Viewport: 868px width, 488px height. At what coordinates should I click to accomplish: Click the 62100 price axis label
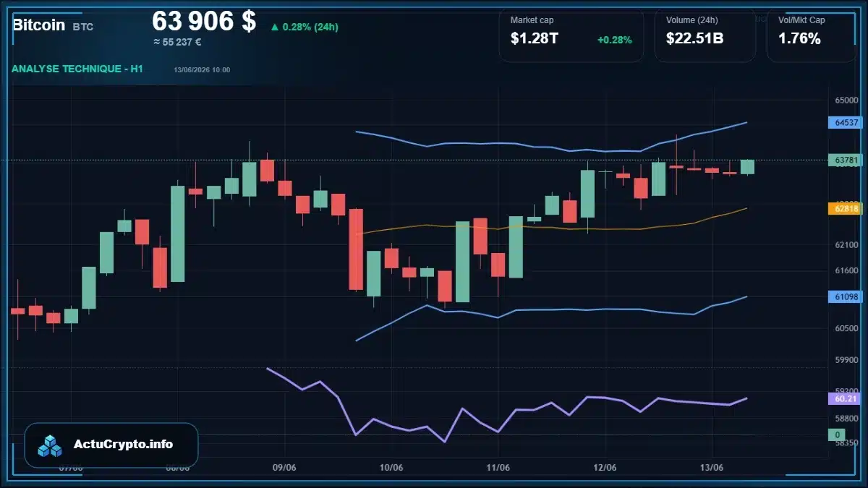click(846, 246)
